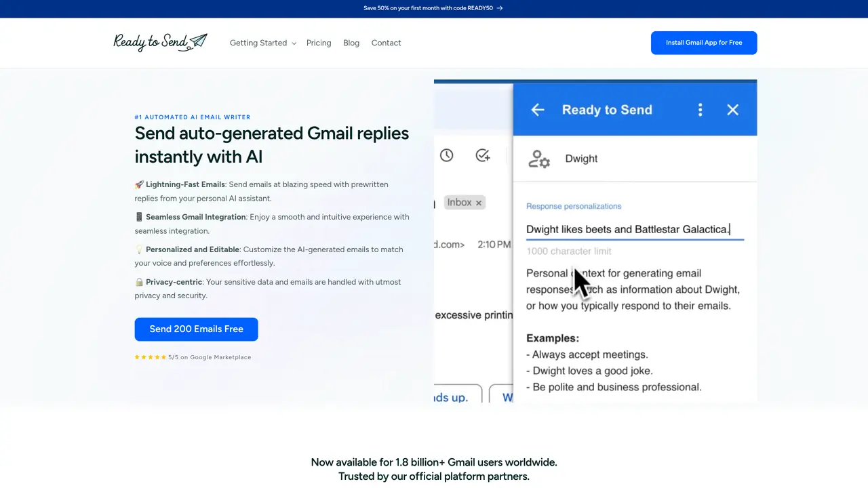Viewport: 868px width, 488px height.
Task: Click the Dwight contact settings icon
Action: (538, 159)
